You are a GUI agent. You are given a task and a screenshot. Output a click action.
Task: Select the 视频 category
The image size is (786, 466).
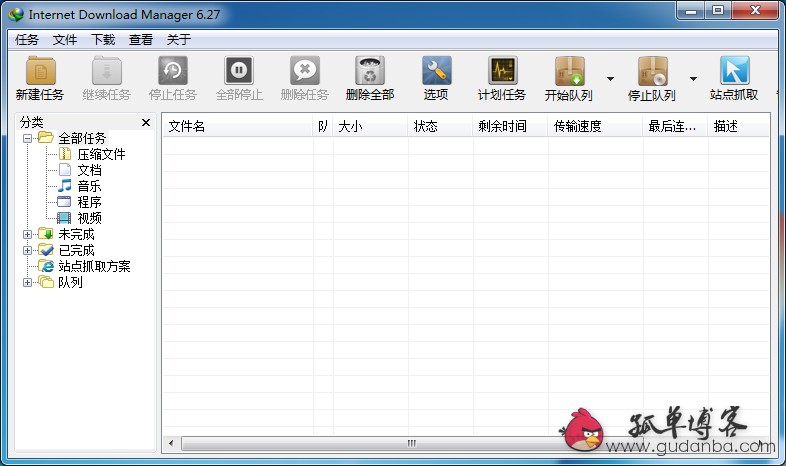coord(89,218)
